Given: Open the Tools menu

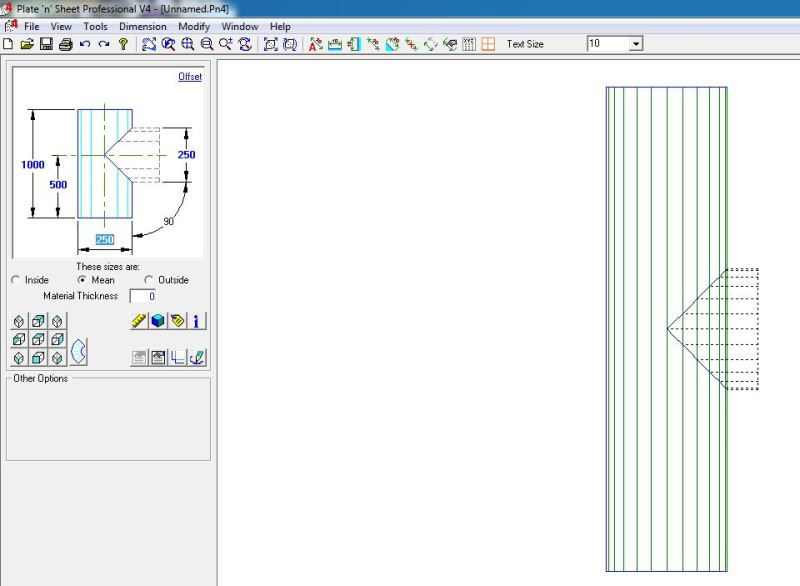Looking at the screenshot, I should 95,27.
